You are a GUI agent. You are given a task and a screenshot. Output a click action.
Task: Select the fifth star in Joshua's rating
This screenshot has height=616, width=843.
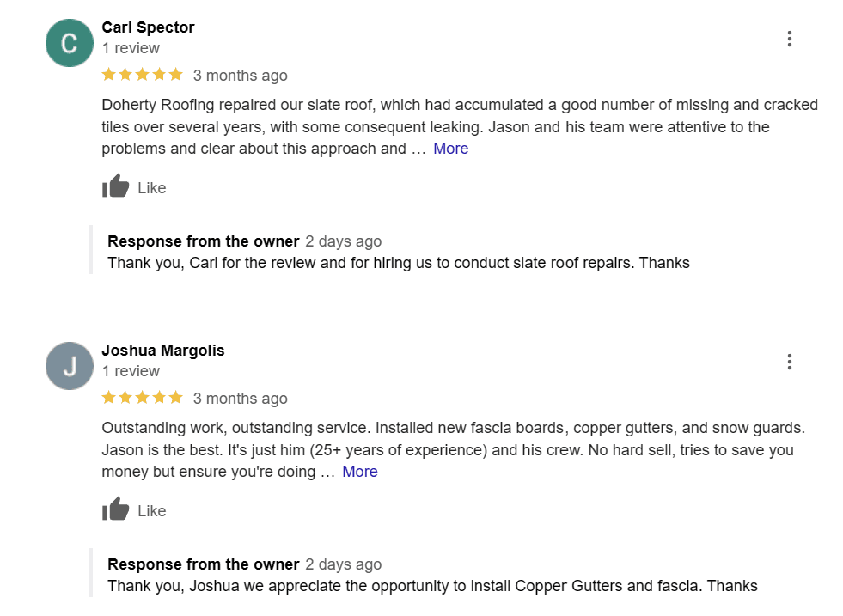[x=174, y=397]
